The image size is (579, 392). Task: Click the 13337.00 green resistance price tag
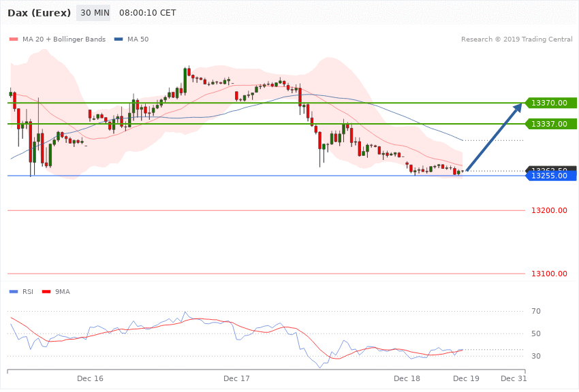(x=550, y=124)
